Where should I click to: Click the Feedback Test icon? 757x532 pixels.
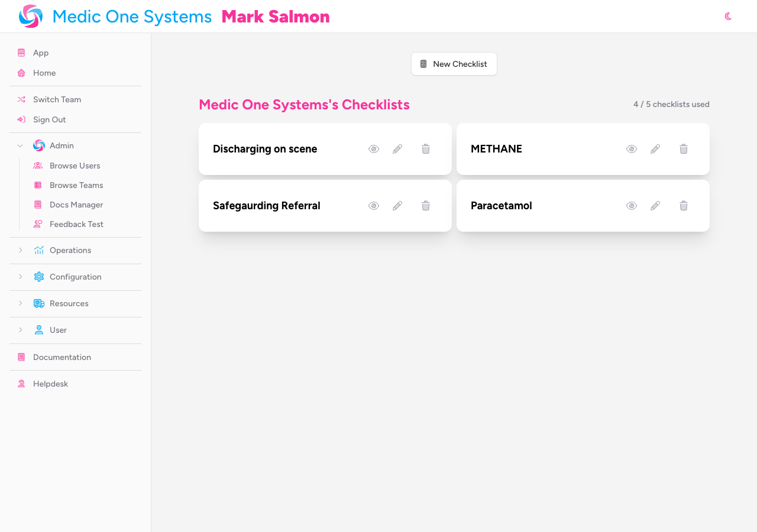(38, 223)
